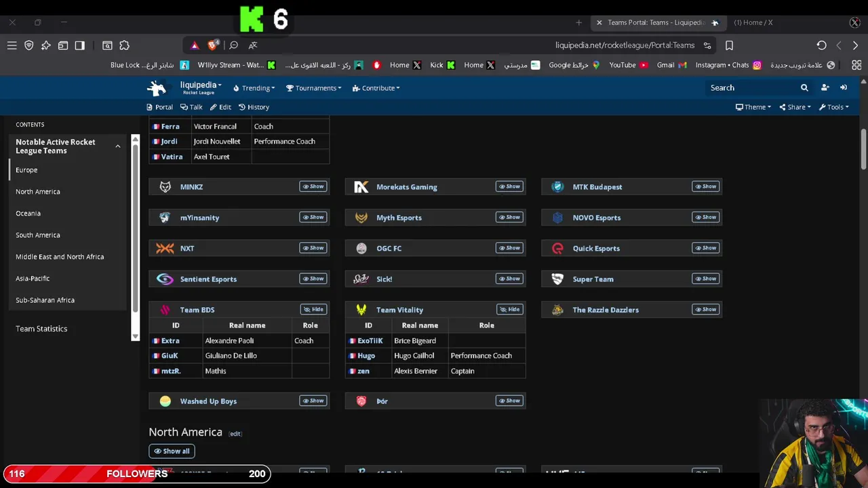Screen dimensions: 868x488
Task: Jump to Oceania in contents sidebar
Action: coord(28,213)
